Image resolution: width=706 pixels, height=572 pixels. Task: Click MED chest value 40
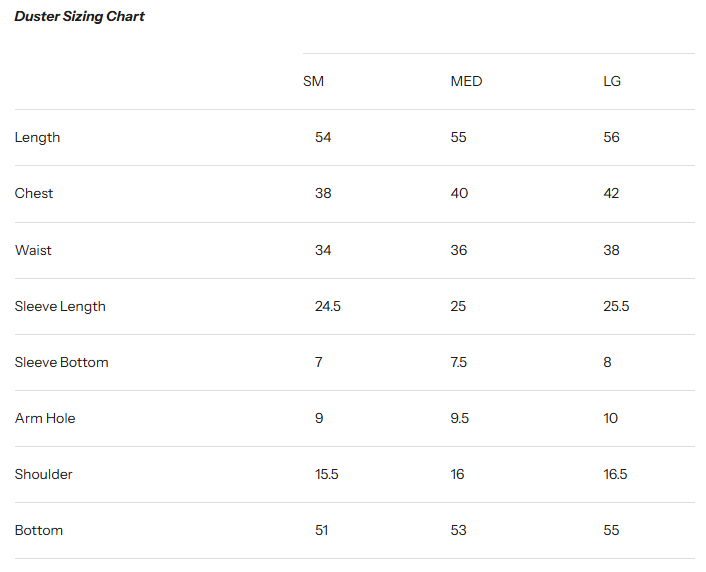(x=459, y=193)
